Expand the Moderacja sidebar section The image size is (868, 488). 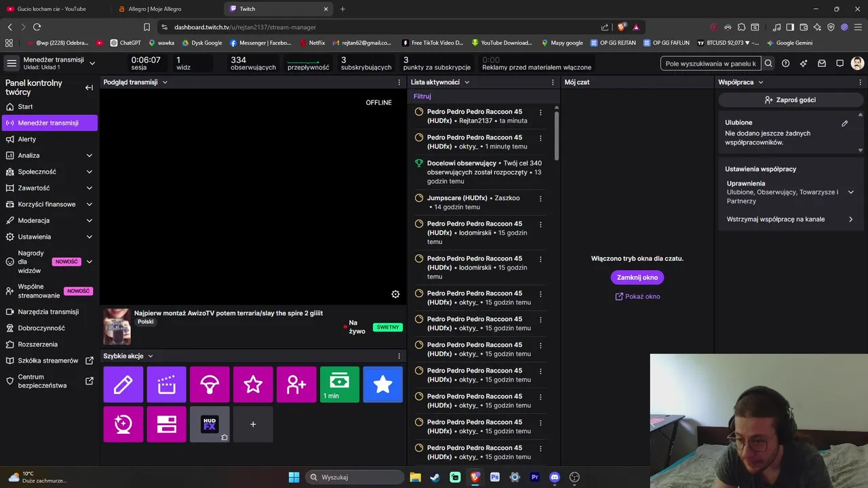coord(89,220)
